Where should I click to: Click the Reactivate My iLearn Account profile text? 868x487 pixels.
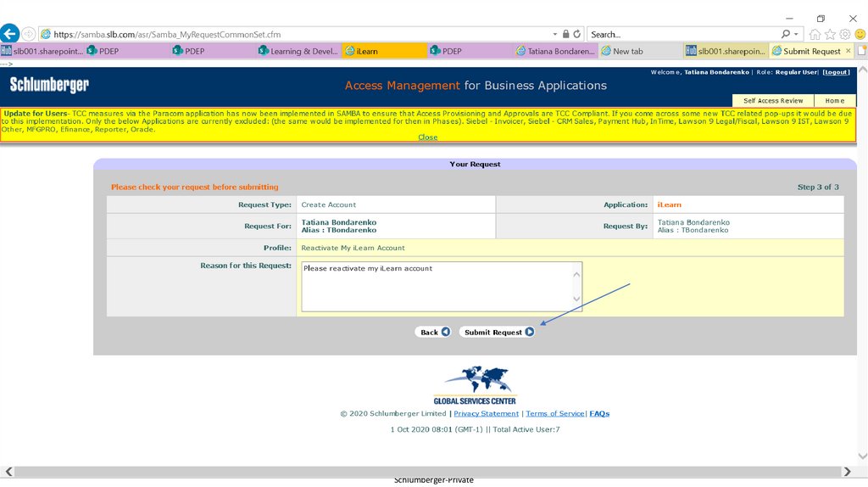353,248
